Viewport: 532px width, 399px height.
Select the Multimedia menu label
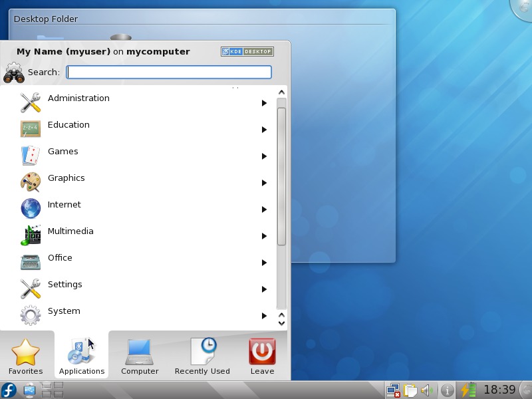[70, 231]
